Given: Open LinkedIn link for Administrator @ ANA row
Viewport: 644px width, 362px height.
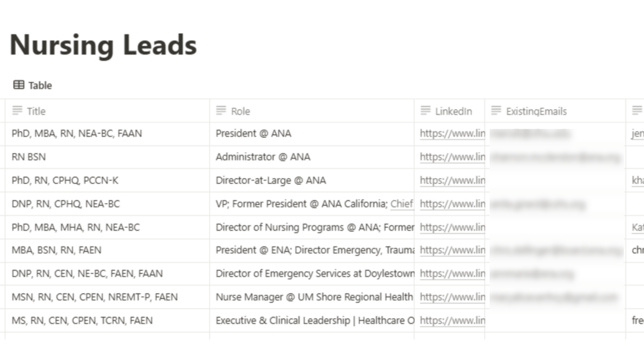Looking at the screenshot, I should (452, 156).
